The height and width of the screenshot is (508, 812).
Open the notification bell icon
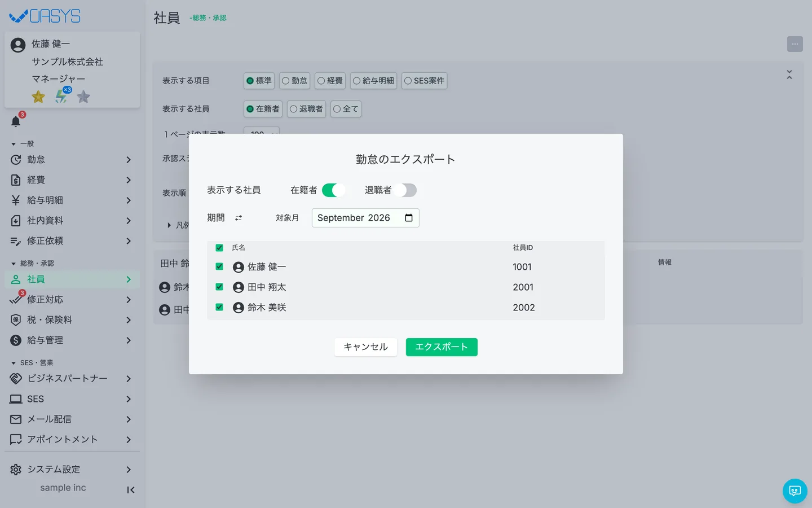[16, 121]
